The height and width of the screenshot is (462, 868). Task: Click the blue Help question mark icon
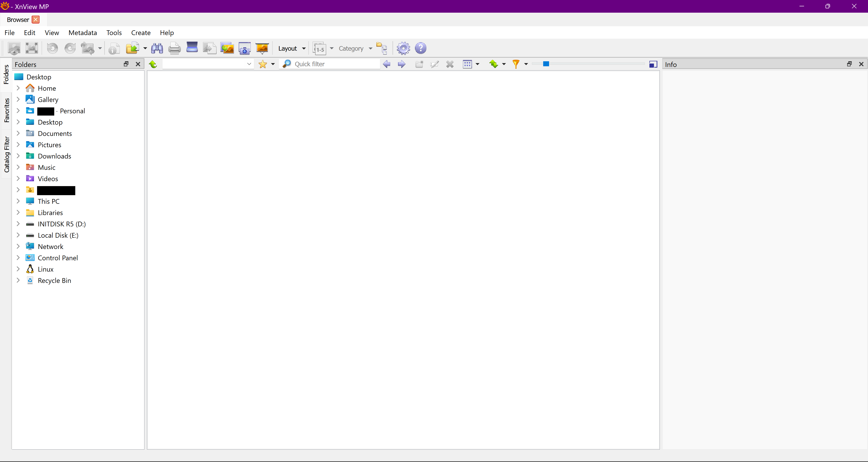coord(420,49)
